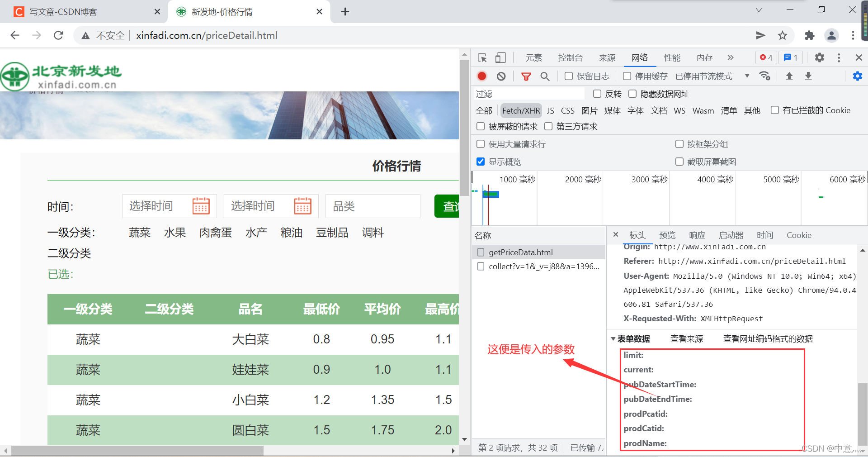Enable the 保留日志 checkbox
The width and height of the screenshot is (868, 457).
tap(568, 76)
